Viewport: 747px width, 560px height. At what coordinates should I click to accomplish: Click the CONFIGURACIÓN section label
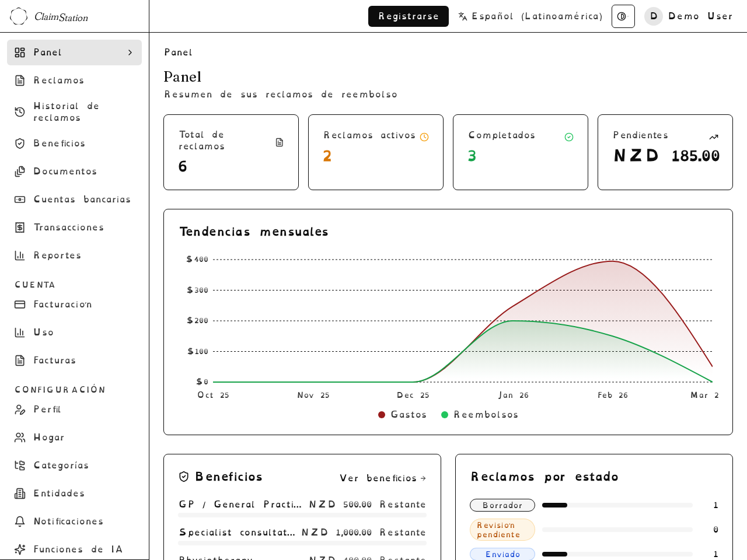click(60, 390)
